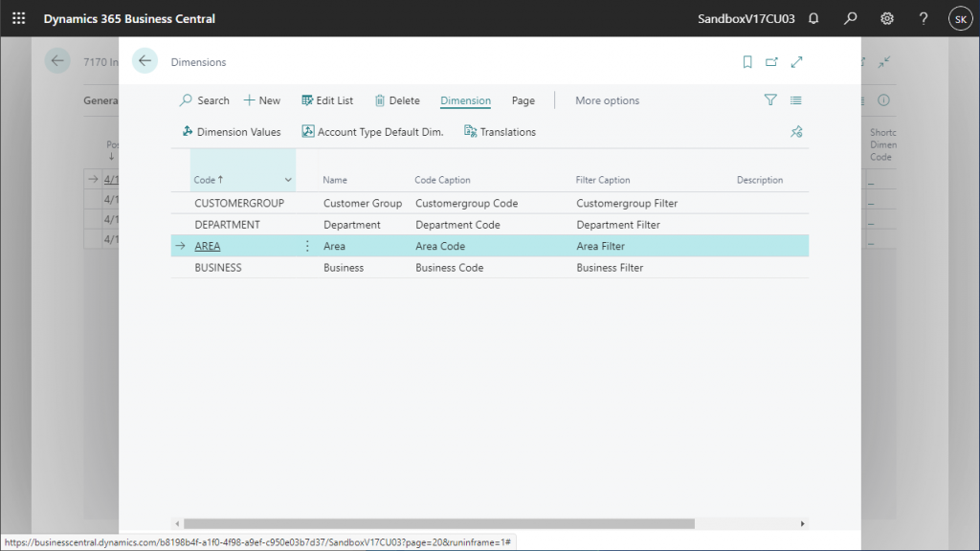Open the Page menu
The width and height of the screenshot is (980, 551).
point(523,100)
